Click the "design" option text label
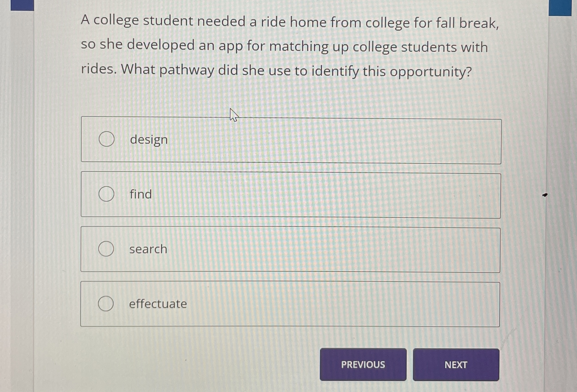 [x=149, y=140]
